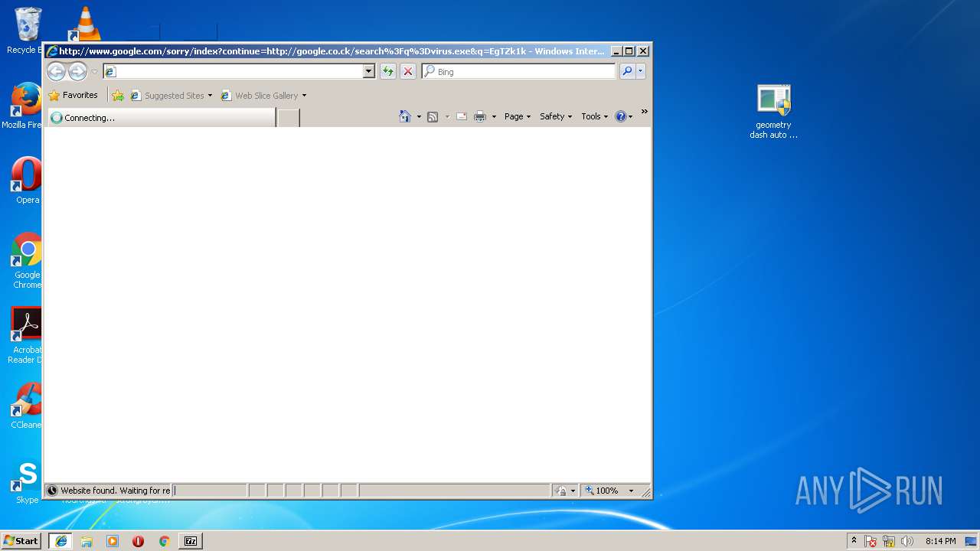This screenshot has width=980, height=551.
Task: Expand the zoom level dropdown arrow
Action: (632, 491)
